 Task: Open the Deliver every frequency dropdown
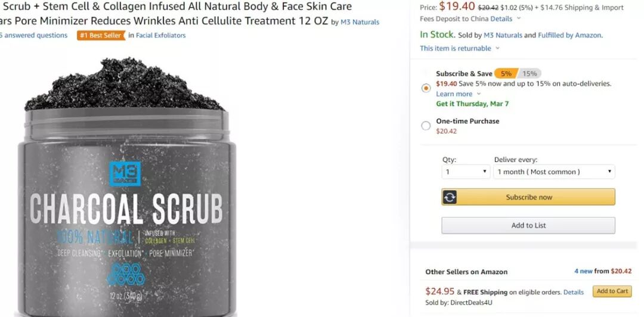[554, 172]
